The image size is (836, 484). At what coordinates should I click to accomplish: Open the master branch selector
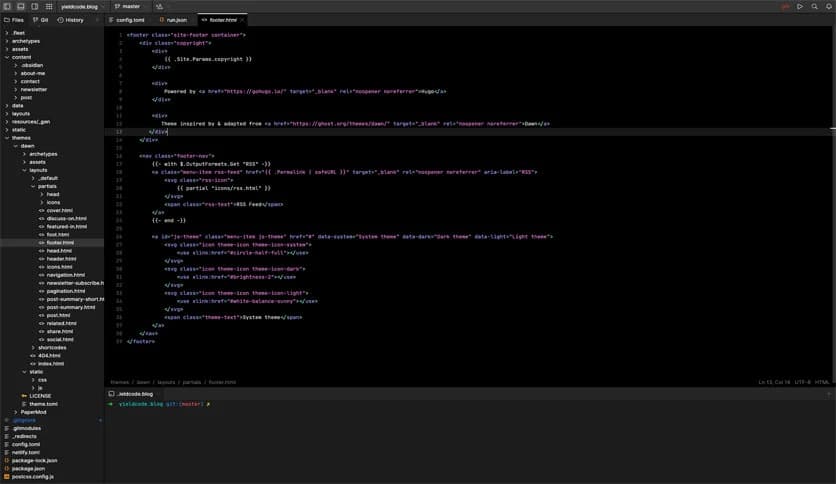[128, 6]
